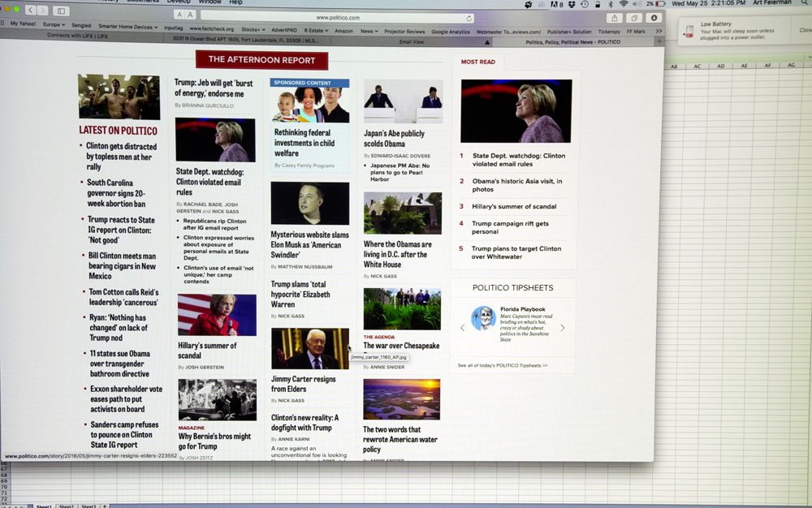Open the large Clinton photo in Most Read
Viewport: 812px width, 508px height.
click(x=516, y=110)
